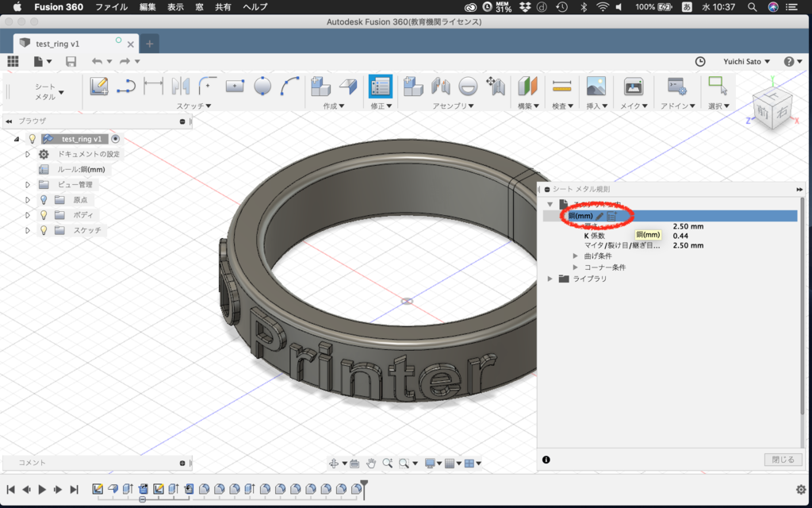Viewport: 812px width, 508px height.
Task: Expand ビュー管理 folder
Action: pyautogui.click(x=28, y=184)
